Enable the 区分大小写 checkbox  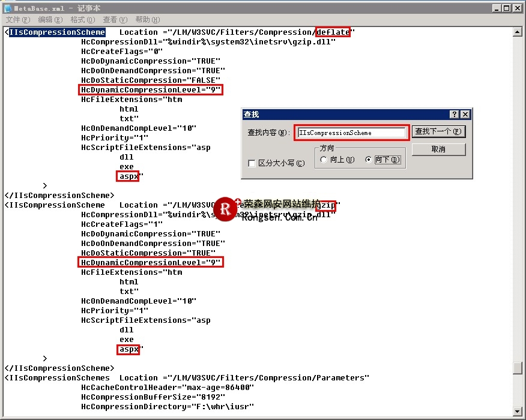click(x=252, y=163)
